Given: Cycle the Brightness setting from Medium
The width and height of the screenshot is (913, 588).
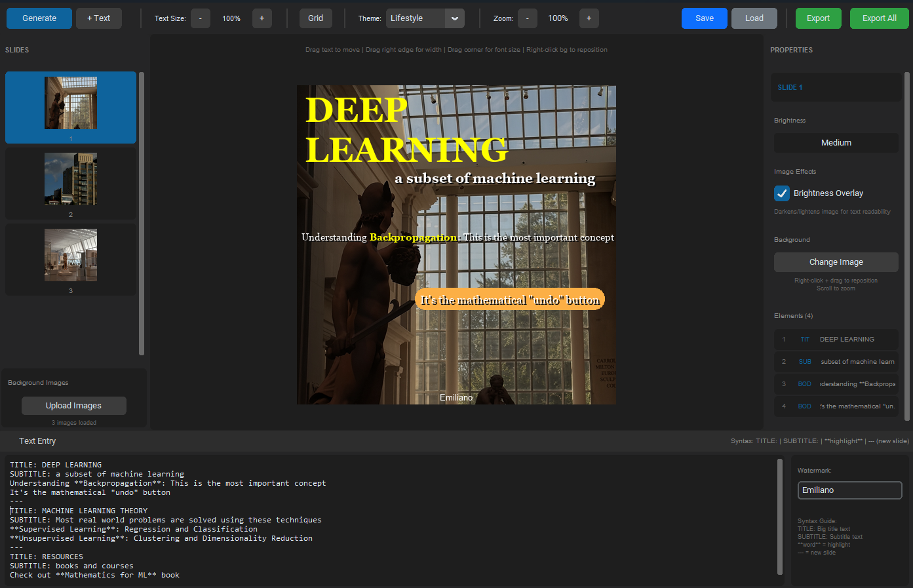Looking at the screenshot, I should coord(836,142).
